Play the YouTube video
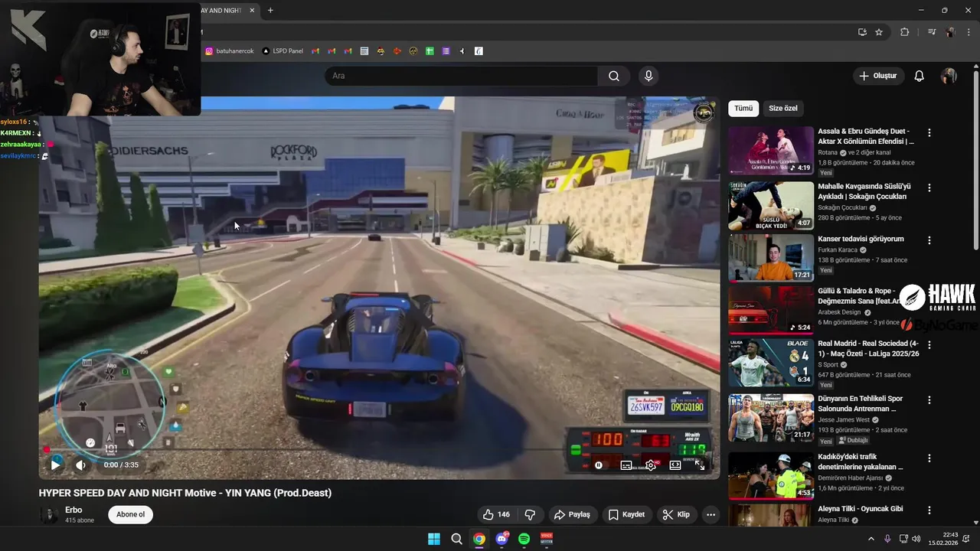Viewport: 980px width, 551px height. (55, 465)
